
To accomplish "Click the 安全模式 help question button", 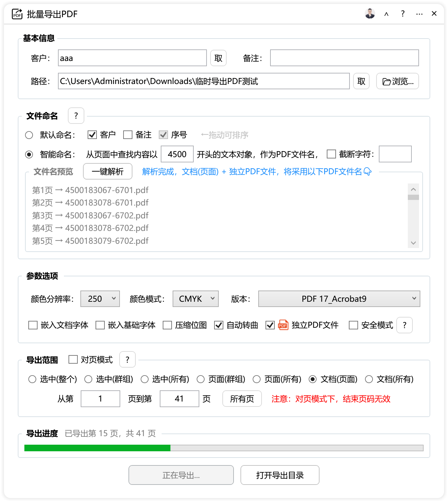I will (405, 325).
